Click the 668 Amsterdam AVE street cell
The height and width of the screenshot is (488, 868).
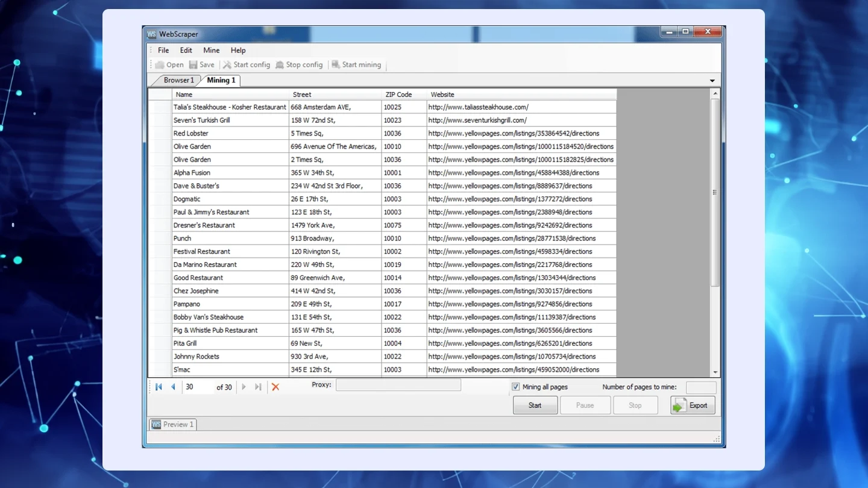335,107
